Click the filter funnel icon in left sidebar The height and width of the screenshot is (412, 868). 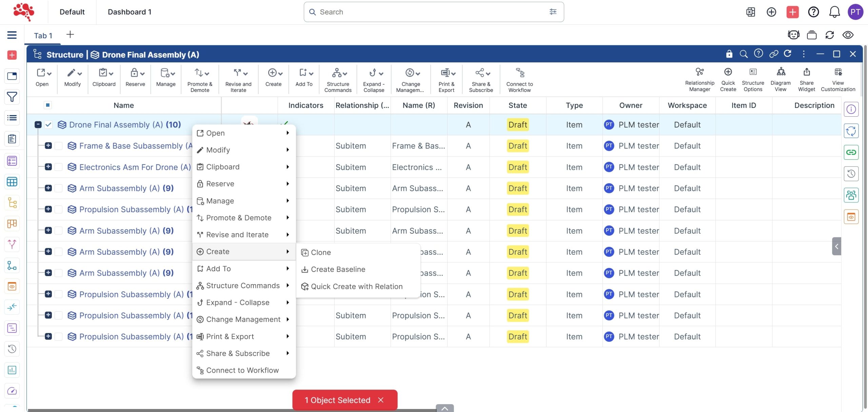click(12, 97)
